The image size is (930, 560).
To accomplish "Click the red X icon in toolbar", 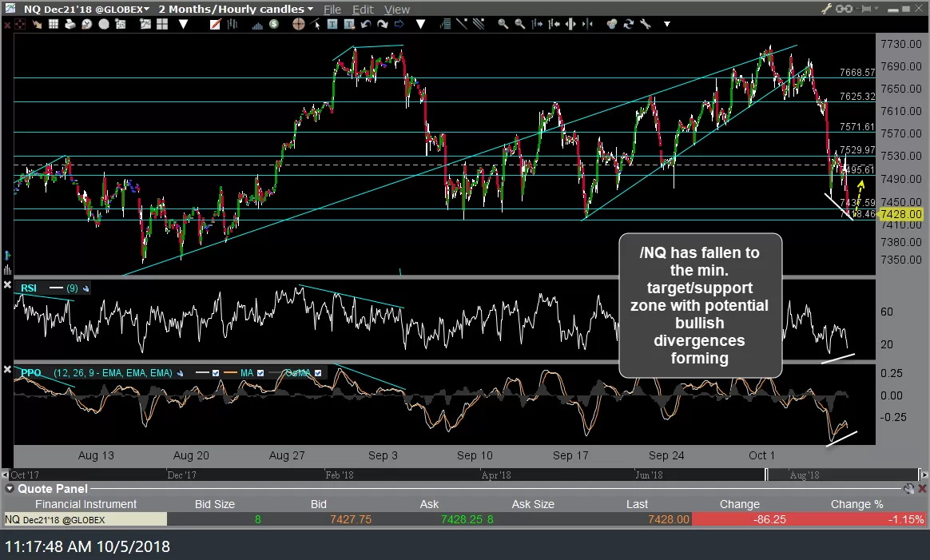I will pyautogui.click(x=7, y=24).
